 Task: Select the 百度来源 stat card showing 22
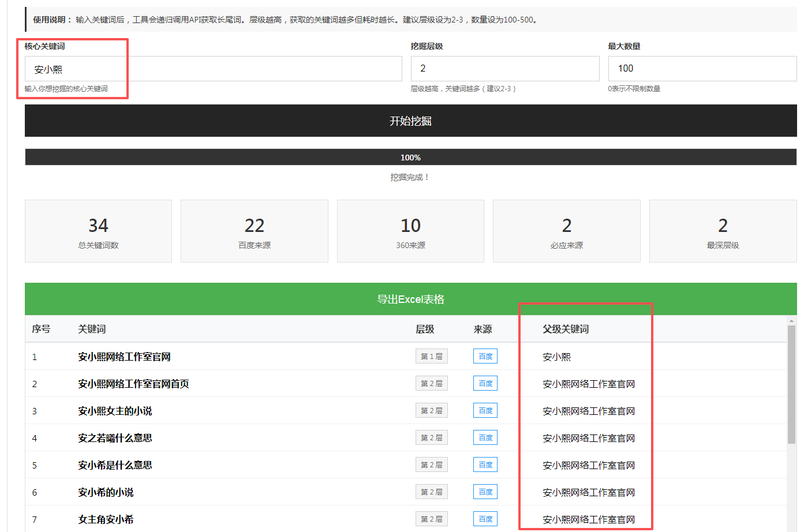254,231
